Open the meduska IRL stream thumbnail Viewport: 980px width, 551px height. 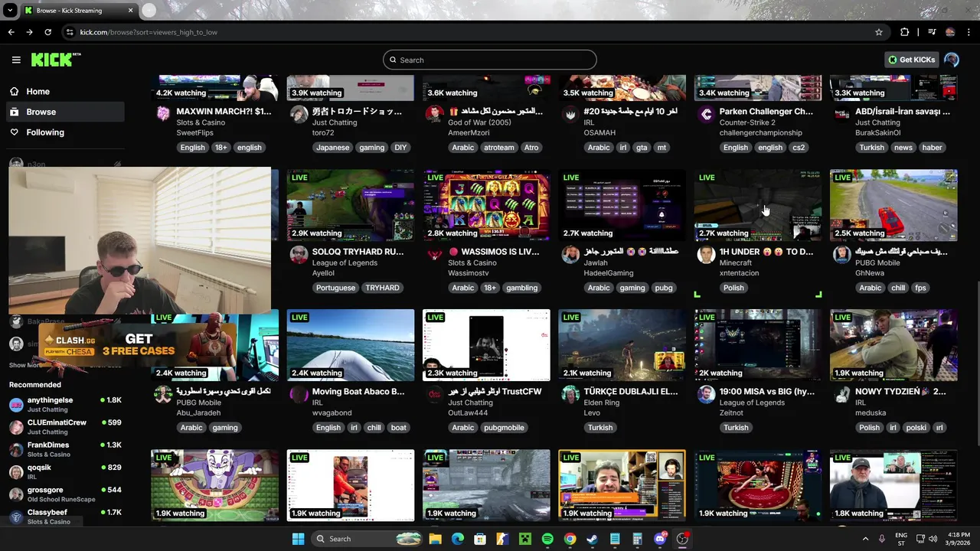tap(893, 345)
